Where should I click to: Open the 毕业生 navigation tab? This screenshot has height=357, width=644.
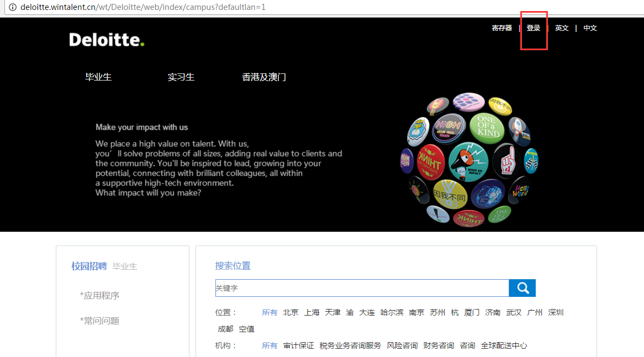tap(98, 77)
